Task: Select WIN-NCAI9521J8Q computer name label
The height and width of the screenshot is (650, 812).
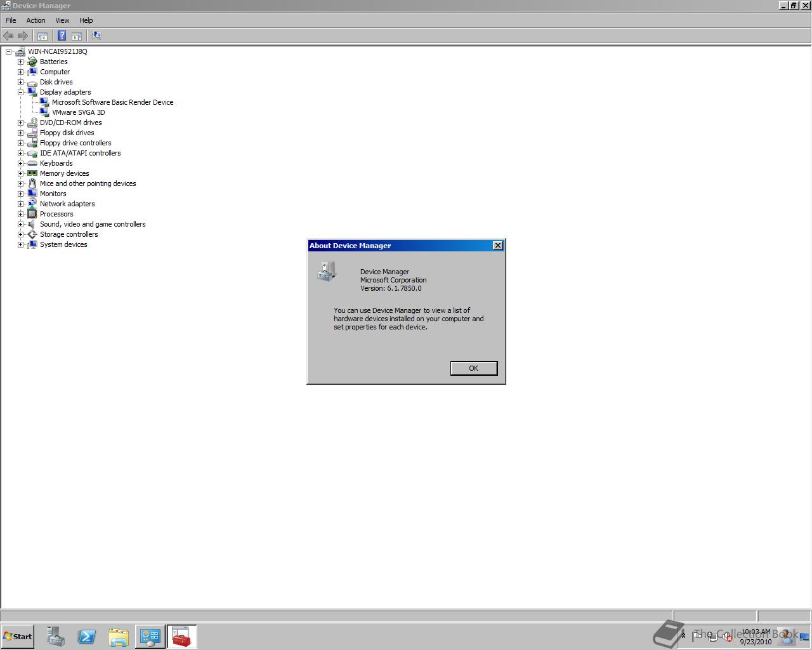Action: (58, 51)
